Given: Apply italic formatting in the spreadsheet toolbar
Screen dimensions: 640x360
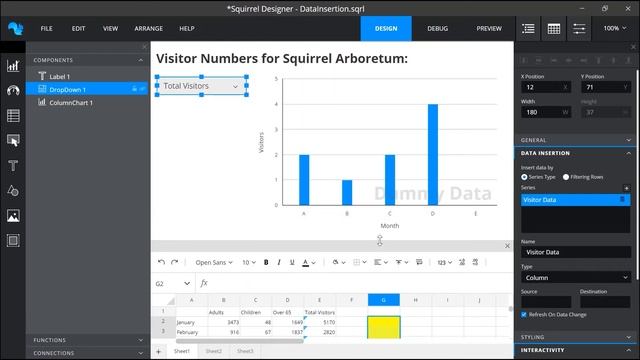Looking at the screenshot, I should coord(279,262).
